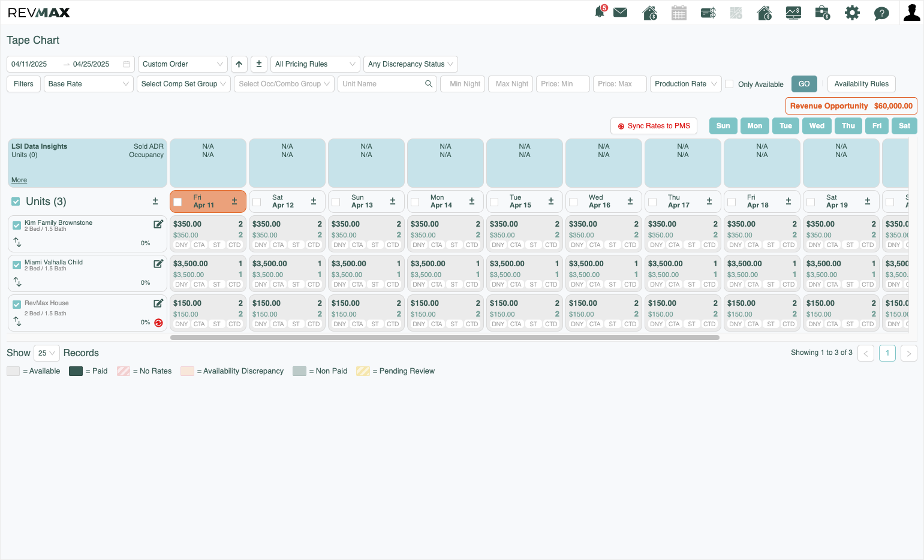This screenshot has width=924, height=560.
Task: Click the Min Night input field
Action: [462, 84]
